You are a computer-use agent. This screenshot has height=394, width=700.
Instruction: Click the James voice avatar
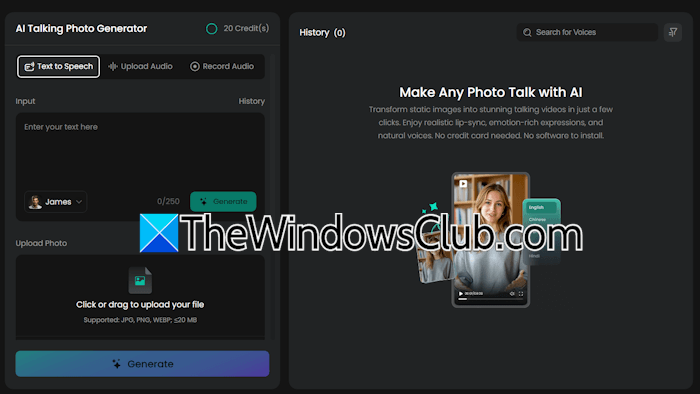click(35, 202)
